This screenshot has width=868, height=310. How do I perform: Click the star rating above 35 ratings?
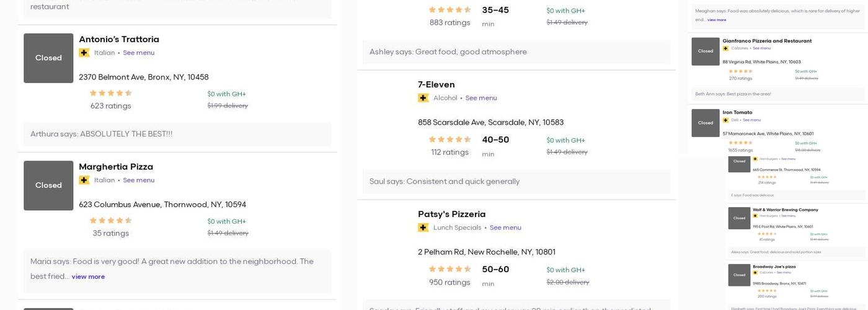pos(110,221)
